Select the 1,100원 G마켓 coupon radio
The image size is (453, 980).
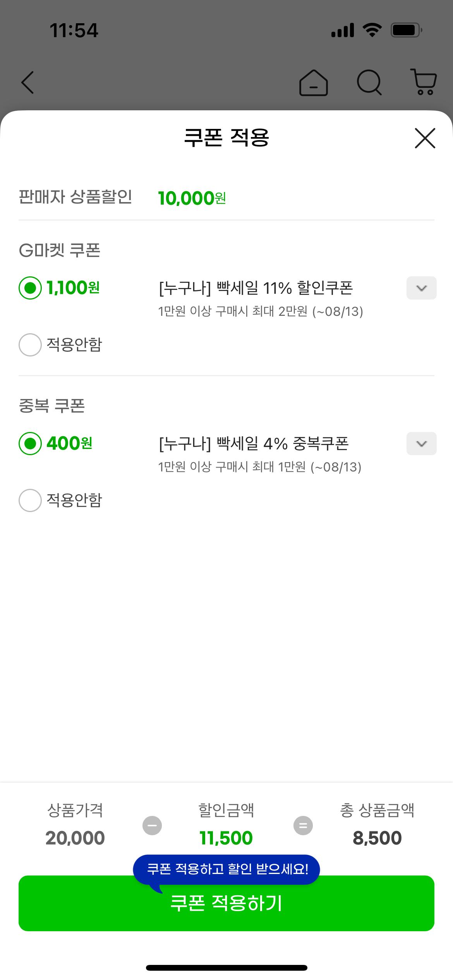(x=30, y=288)
